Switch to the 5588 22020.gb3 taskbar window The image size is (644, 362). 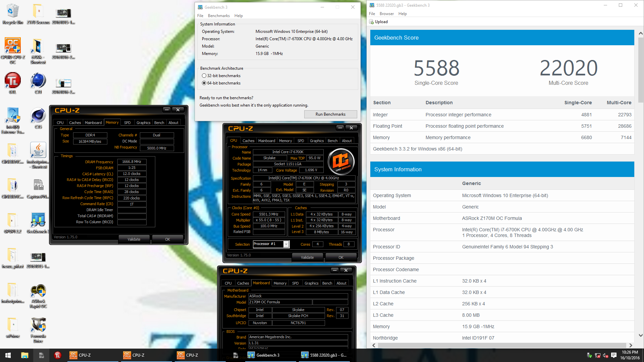tap(324, 355)
